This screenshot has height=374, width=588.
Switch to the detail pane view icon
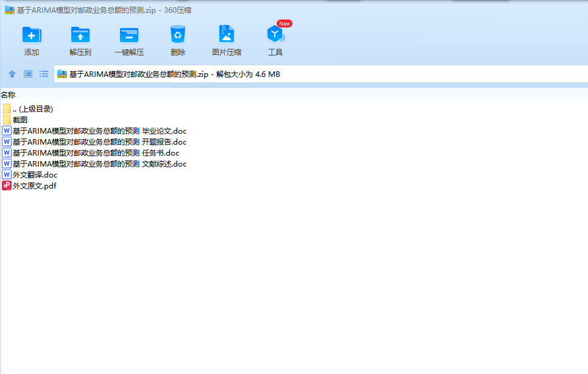point(28,74)
